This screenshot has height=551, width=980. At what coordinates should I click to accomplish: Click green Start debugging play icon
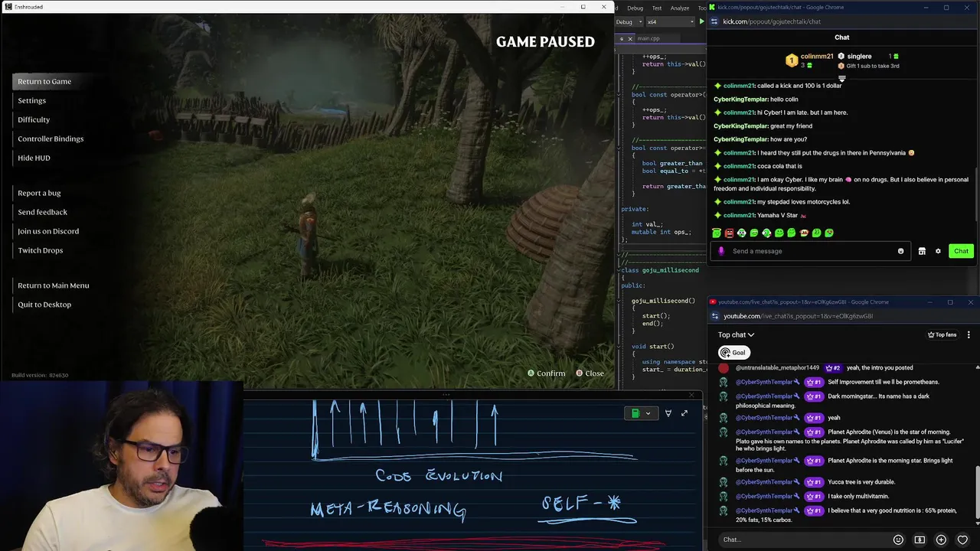(x=701, y=21)
